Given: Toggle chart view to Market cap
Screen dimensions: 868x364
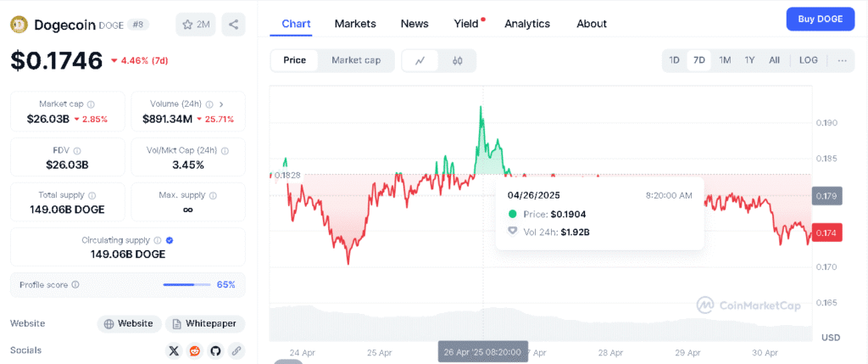Looking at the screenshot, I should pos(356,60).
